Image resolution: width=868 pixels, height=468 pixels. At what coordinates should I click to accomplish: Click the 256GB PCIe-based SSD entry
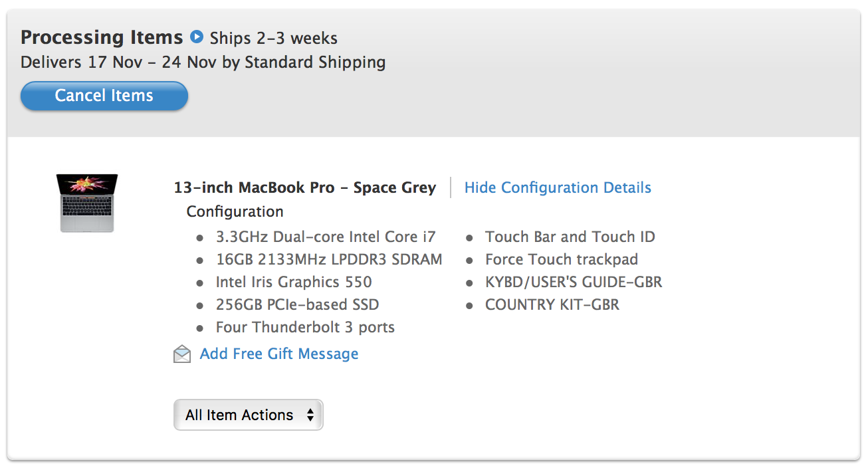coord(297,305)
